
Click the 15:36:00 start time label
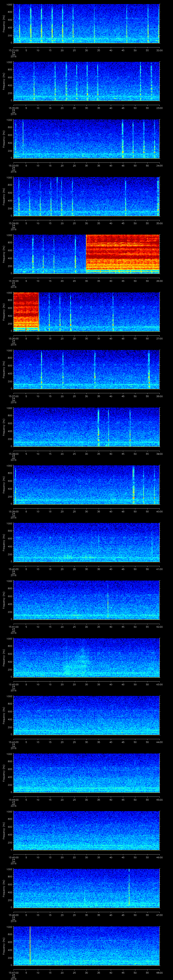click(x=13, y=339)
